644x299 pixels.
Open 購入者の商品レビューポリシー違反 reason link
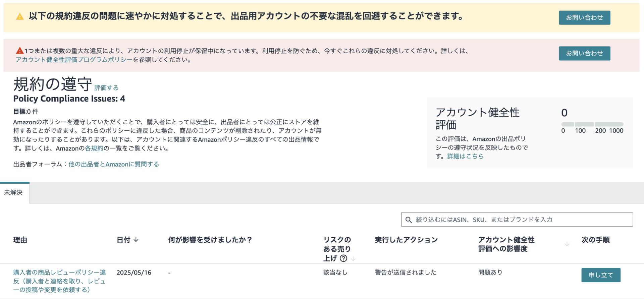point(59,281)
